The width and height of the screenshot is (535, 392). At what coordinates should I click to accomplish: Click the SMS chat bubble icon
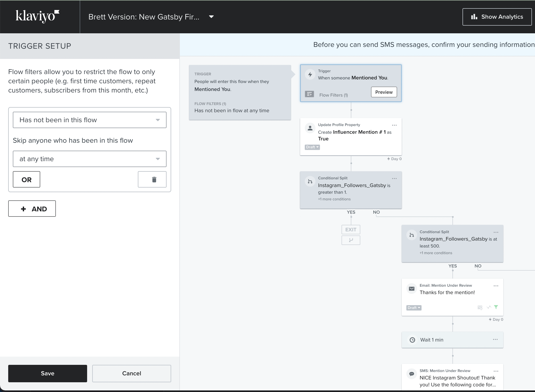(x=411, y=374)
